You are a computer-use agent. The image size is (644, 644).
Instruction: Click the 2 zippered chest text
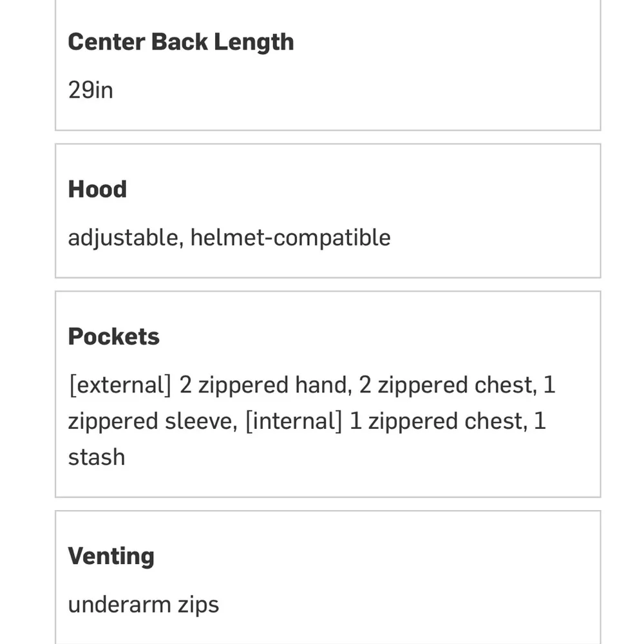coord(448,385)
